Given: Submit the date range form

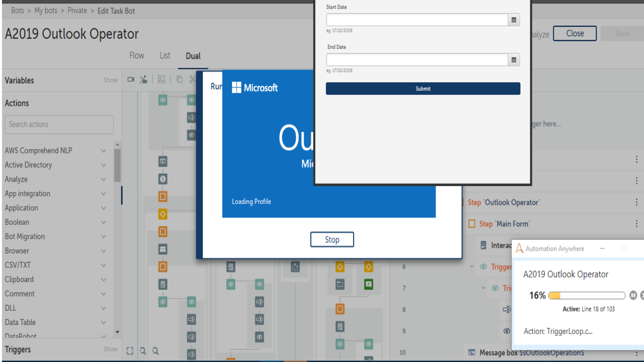Looking at the screenshot, I should [x=423, y=88].
